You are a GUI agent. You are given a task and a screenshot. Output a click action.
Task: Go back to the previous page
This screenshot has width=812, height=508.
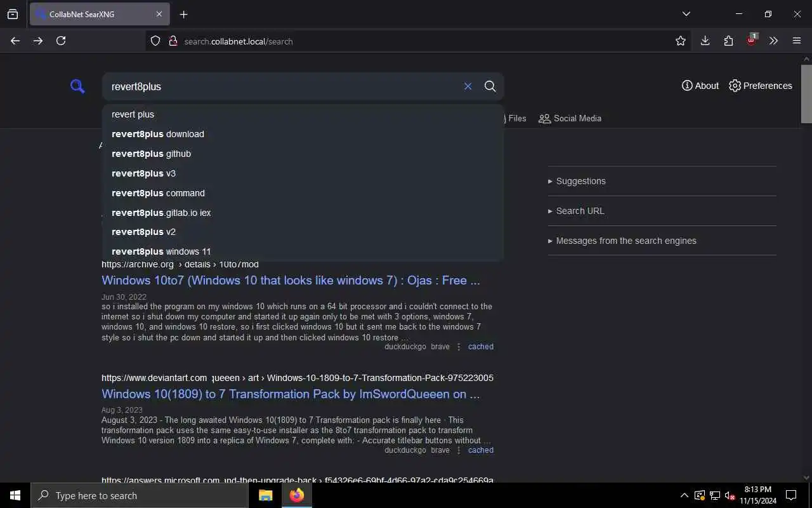[x=15, y=41]
